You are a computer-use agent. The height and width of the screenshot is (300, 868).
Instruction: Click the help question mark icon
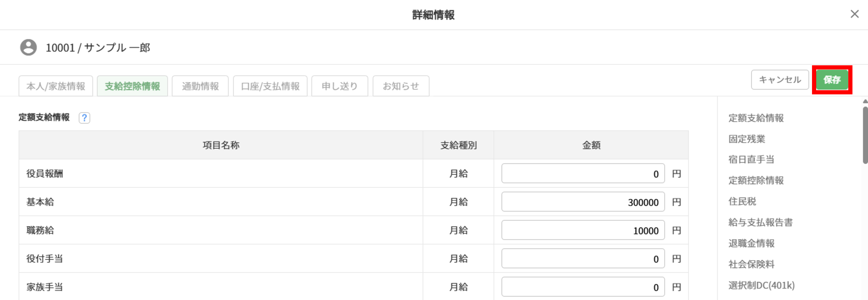[x=84, y=118]
